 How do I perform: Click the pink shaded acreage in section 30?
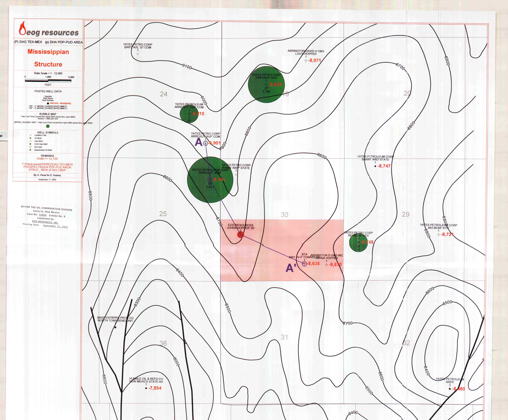(282, 250)
